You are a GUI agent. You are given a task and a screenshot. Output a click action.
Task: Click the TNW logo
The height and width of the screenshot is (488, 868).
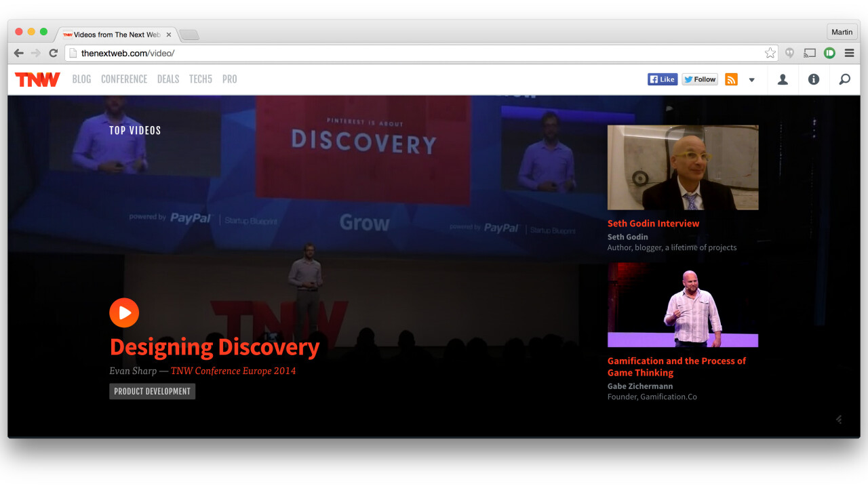(x=37, y=79)
